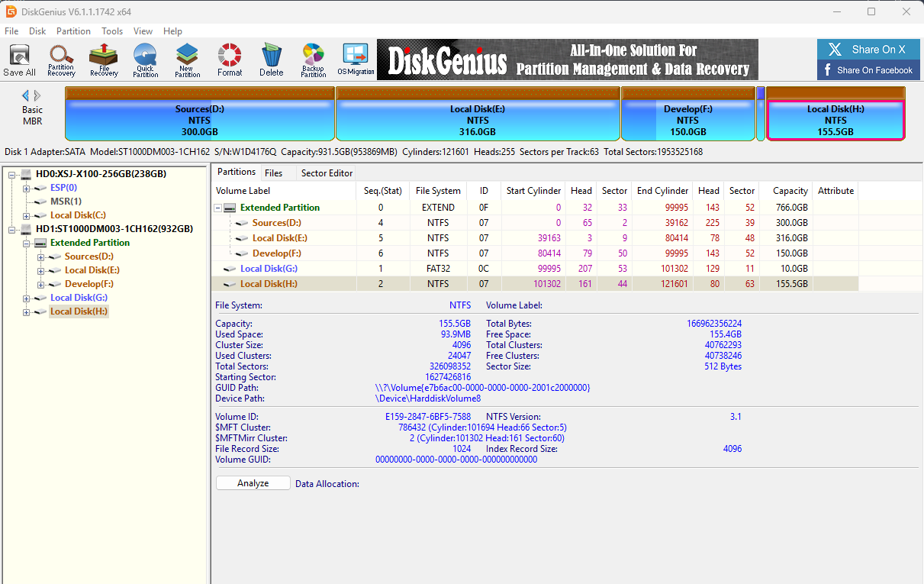
Task: Click the Share On X button
Action: [x=869, y=50]
